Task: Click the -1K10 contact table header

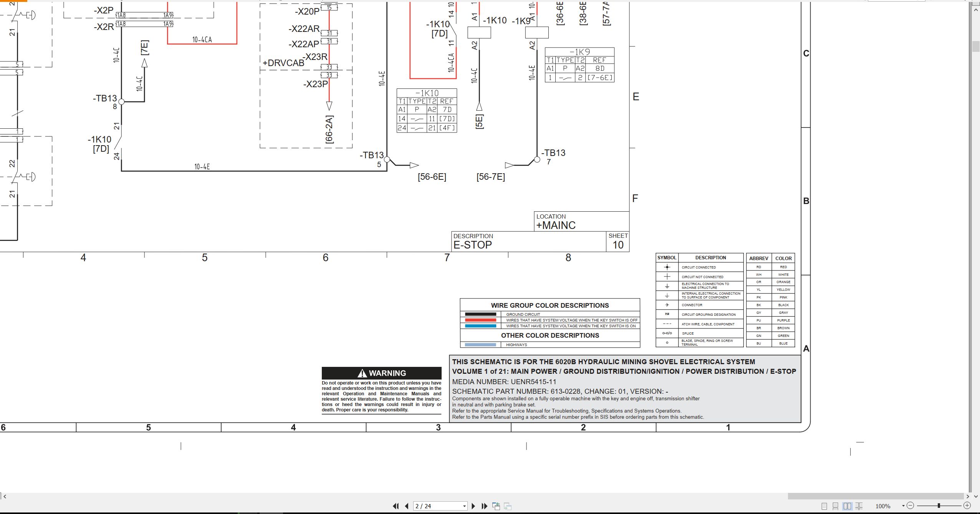Action: tap(427, 93)
